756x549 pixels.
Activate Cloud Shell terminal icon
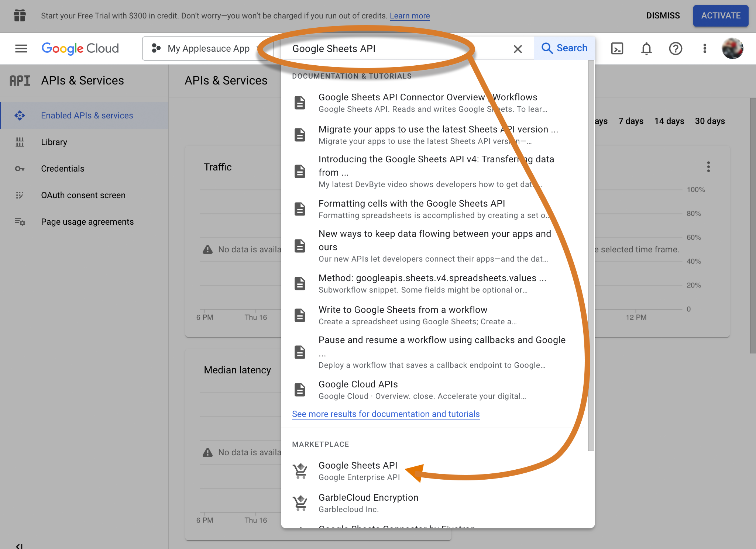(x=617, y=48)
